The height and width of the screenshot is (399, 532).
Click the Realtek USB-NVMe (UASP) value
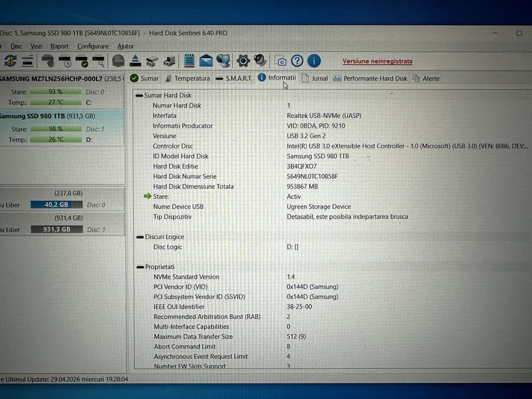click(324, 116)
